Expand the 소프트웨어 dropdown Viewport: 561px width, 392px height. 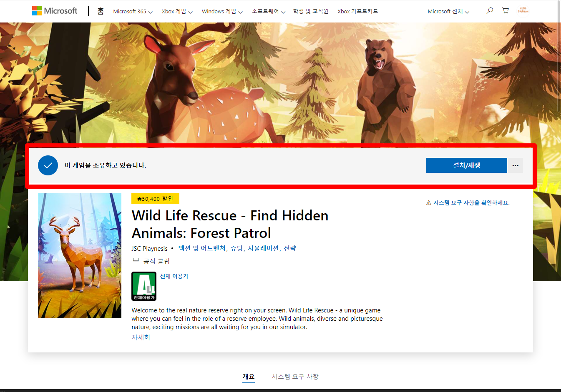(268, 12)
